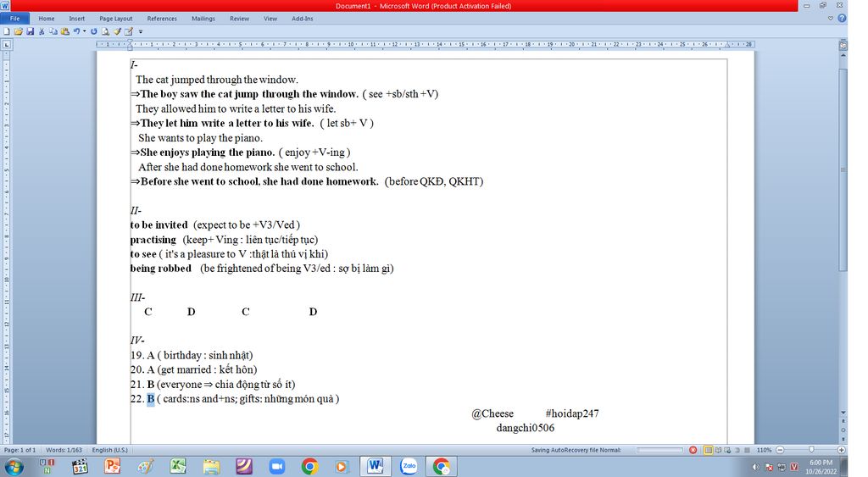868x477 pixels.
Task: Switch to the View tab
Action: click(x=270, y=19)
